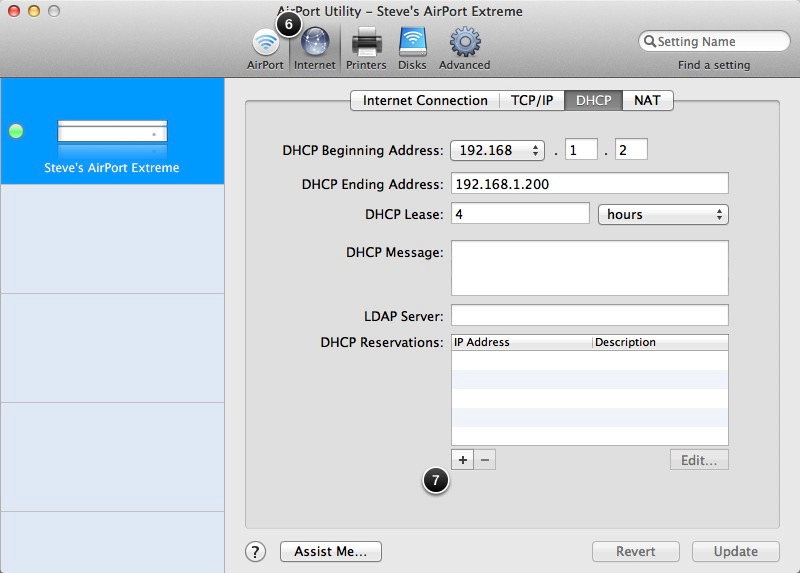Sort reservations by IP Address column
This screenshot has height=573, width=800.
click(521, 342)
